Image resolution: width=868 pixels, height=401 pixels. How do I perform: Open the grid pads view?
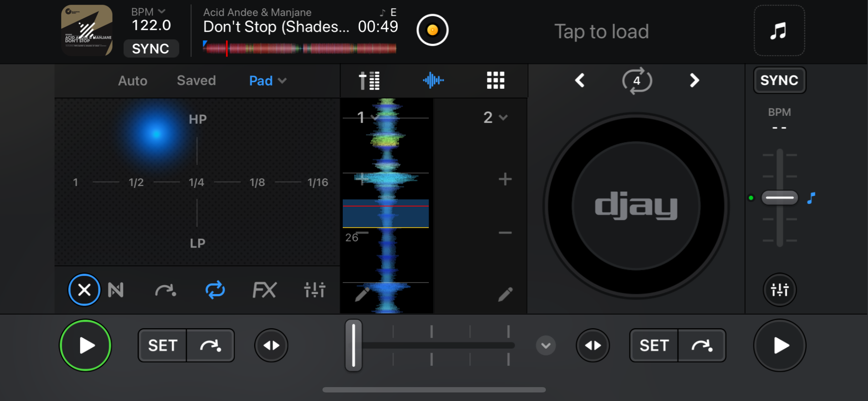click(x=495, y=80)
